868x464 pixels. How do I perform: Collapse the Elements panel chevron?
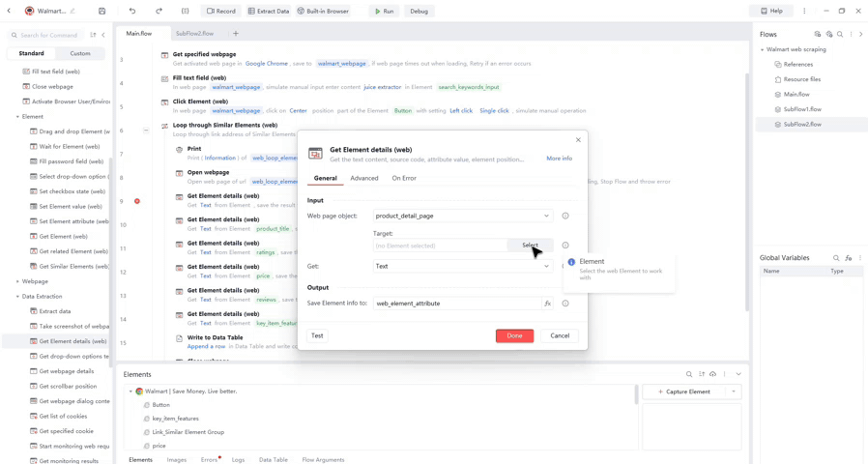tap(738, 374)
